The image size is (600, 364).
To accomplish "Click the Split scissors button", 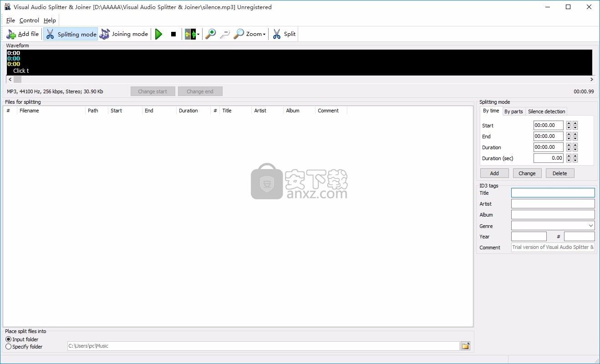I will click(284, 34).
